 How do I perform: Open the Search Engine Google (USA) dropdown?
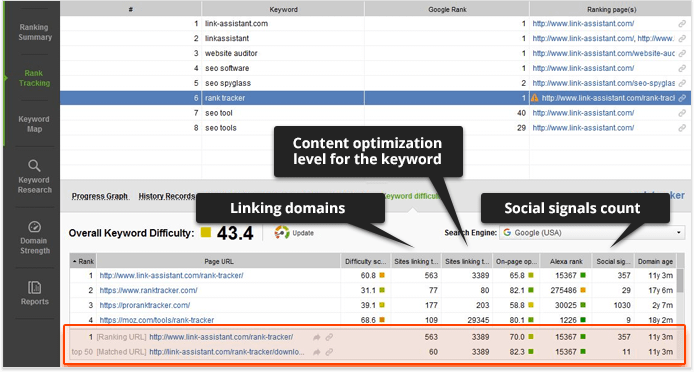(x=593, y=232)
